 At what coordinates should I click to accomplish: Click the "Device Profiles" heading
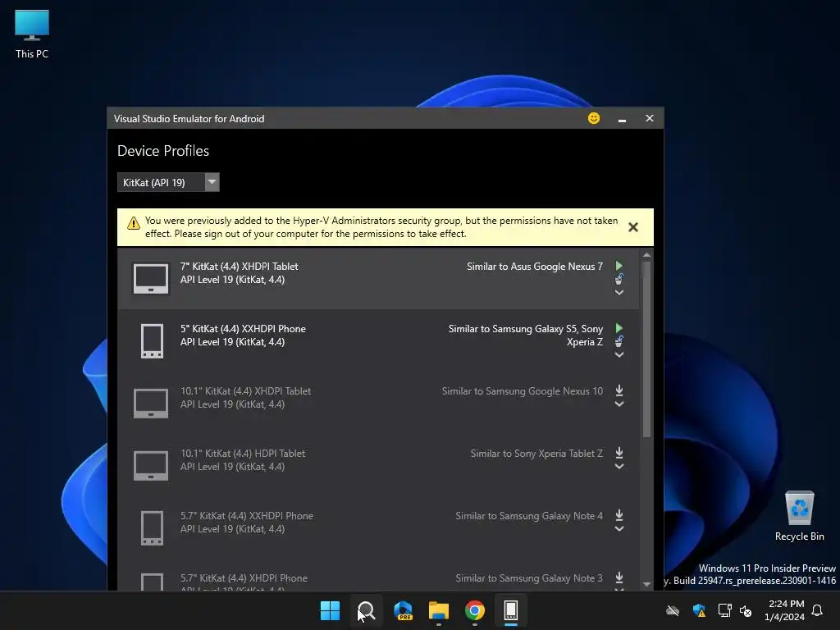click(163, 151)
